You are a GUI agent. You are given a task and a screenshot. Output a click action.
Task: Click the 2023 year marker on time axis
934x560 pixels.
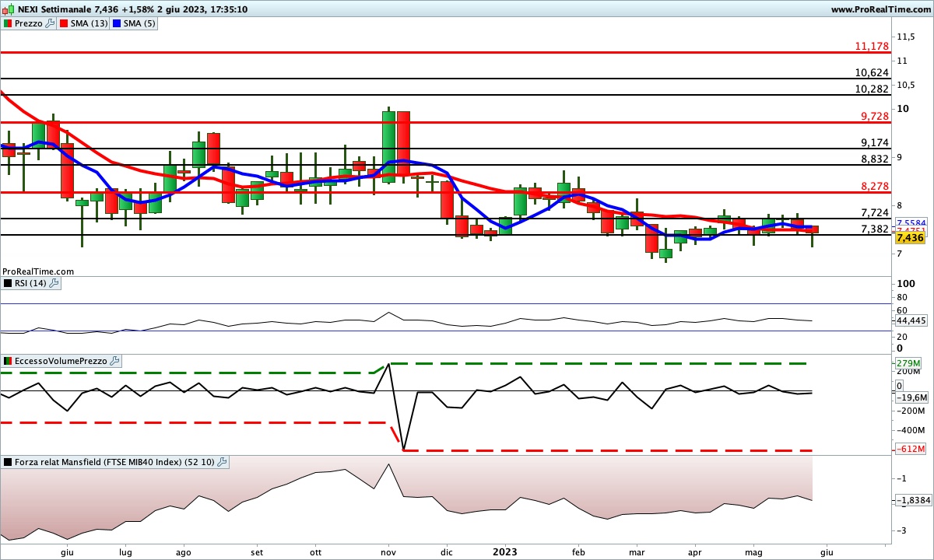point(504,551)
